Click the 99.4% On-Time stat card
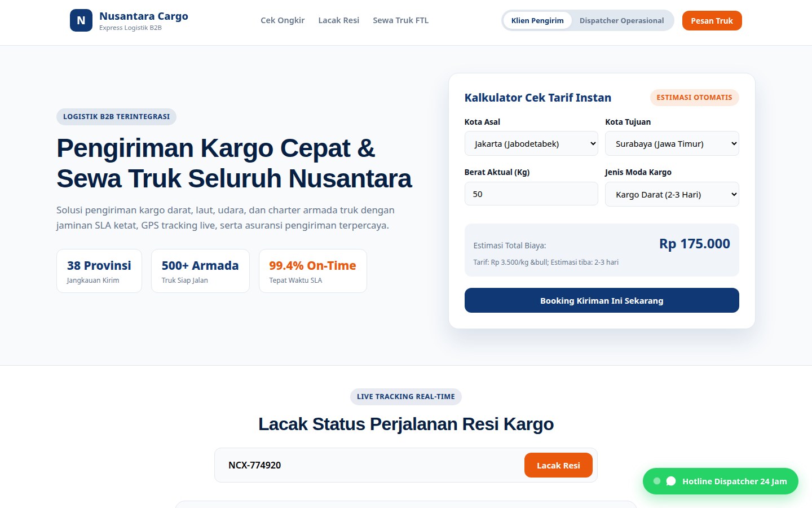Screen dimensions: 812x508 313,271
